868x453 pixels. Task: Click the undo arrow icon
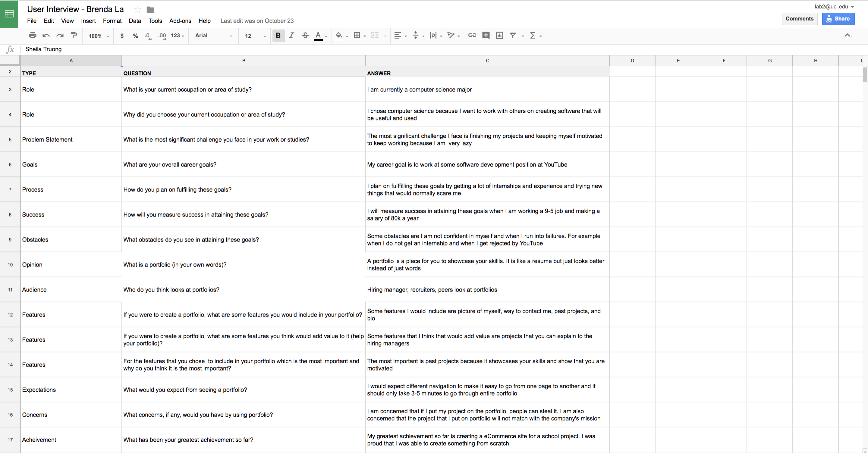click(x=46, y=35)
